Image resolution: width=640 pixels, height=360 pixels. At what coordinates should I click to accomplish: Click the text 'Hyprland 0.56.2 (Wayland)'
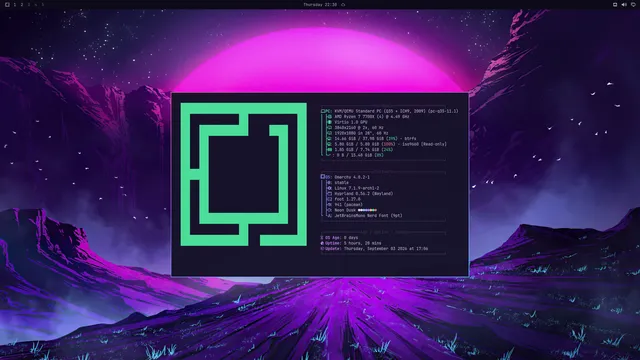(364, 194)
